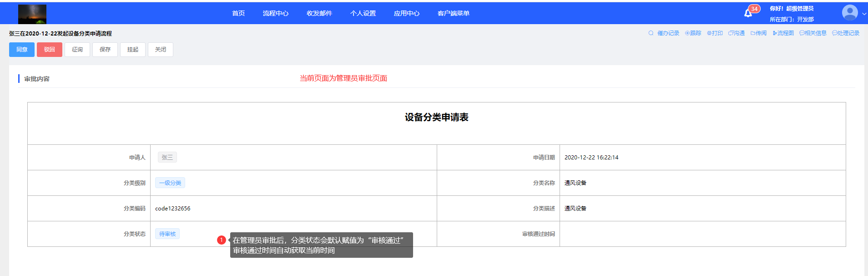View the 流程图 flowchart
The image size is (868, 276).
pos(775,33)
